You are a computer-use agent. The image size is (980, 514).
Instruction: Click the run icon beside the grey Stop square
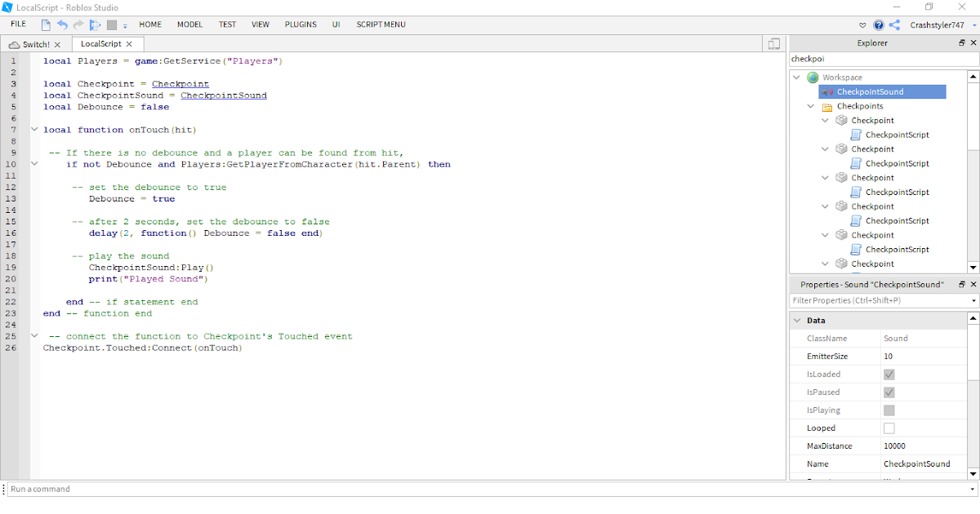tap(96, 25)
